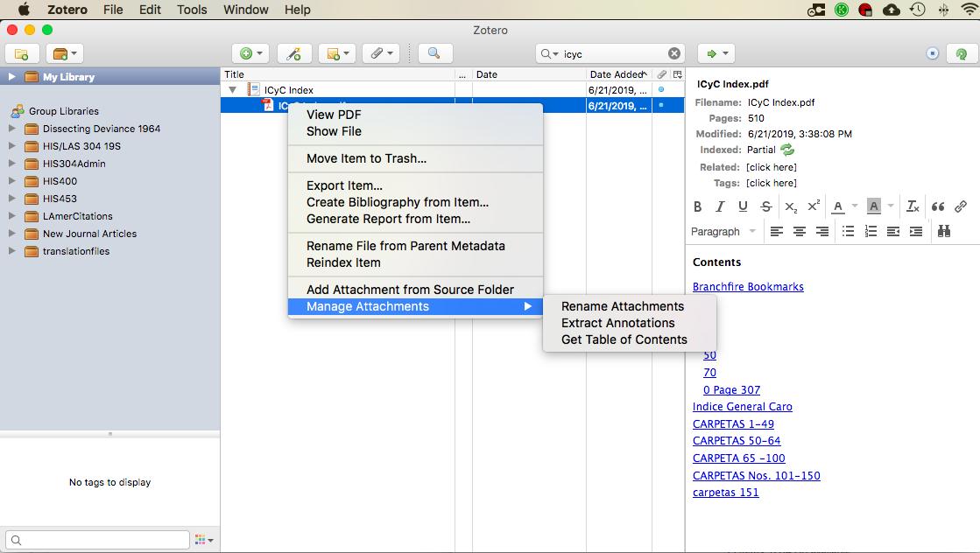
Task: Toggle superscript formatting
Action: (x=813, y=206)
